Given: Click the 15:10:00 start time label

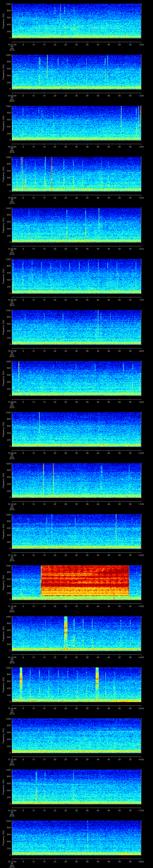Looking at the screenshot, I should click(x=12, y=504).
